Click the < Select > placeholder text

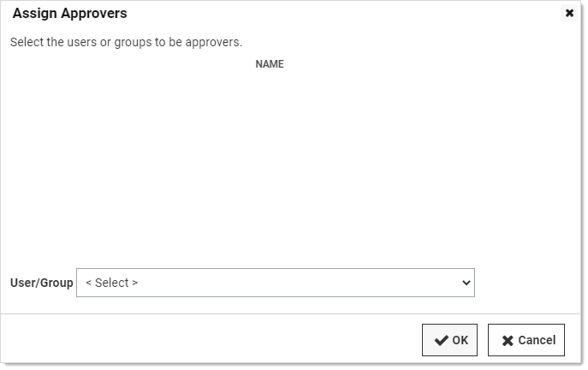(x=112, y=283)
